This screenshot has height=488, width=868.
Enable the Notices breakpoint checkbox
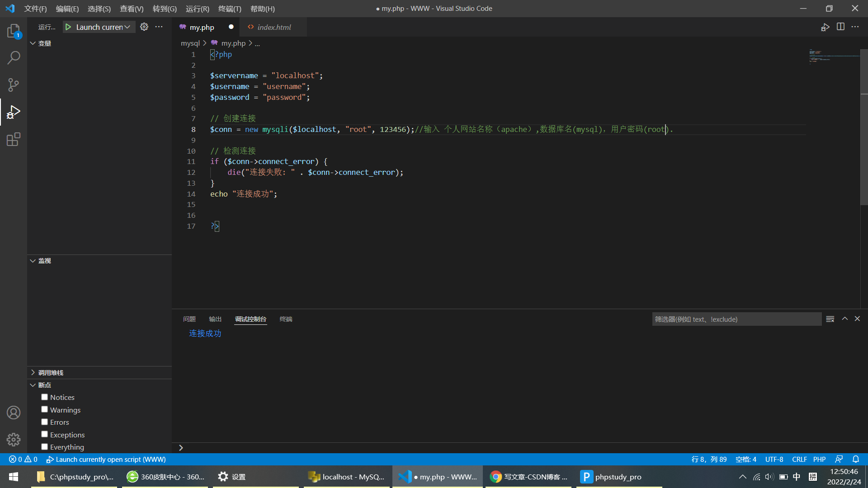(x=44, y=397)
